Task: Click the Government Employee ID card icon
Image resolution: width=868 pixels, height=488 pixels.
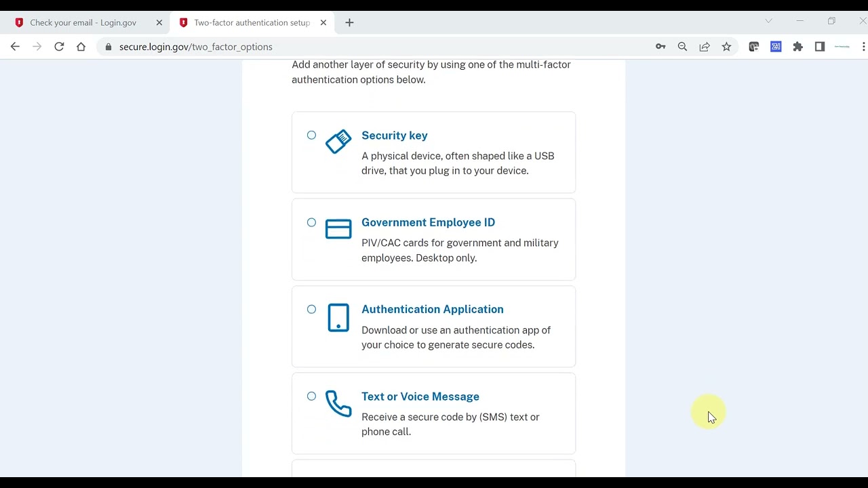Action: pyautogui.click(x=338, y=229)
